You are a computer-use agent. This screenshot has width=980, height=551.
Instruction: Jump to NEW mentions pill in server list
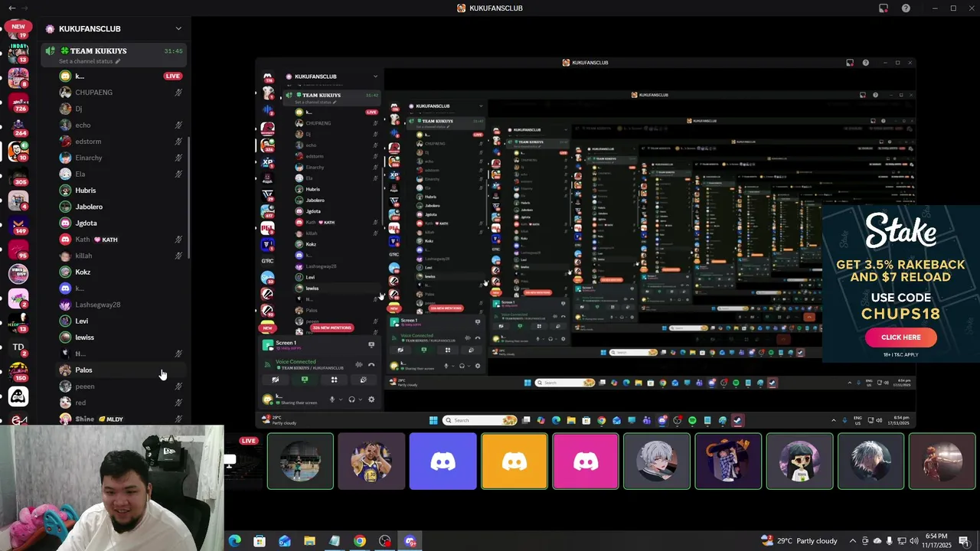[18, 27]
